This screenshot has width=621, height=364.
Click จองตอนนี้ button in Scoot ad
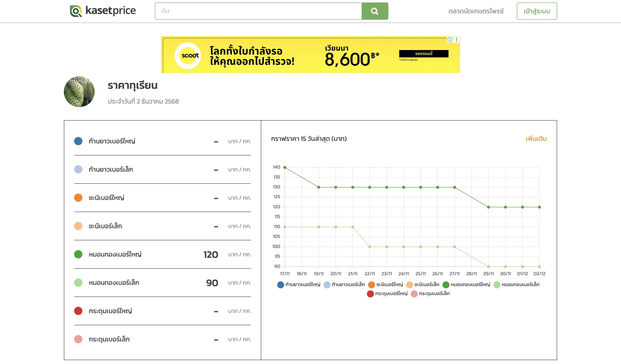coord(424,54)
